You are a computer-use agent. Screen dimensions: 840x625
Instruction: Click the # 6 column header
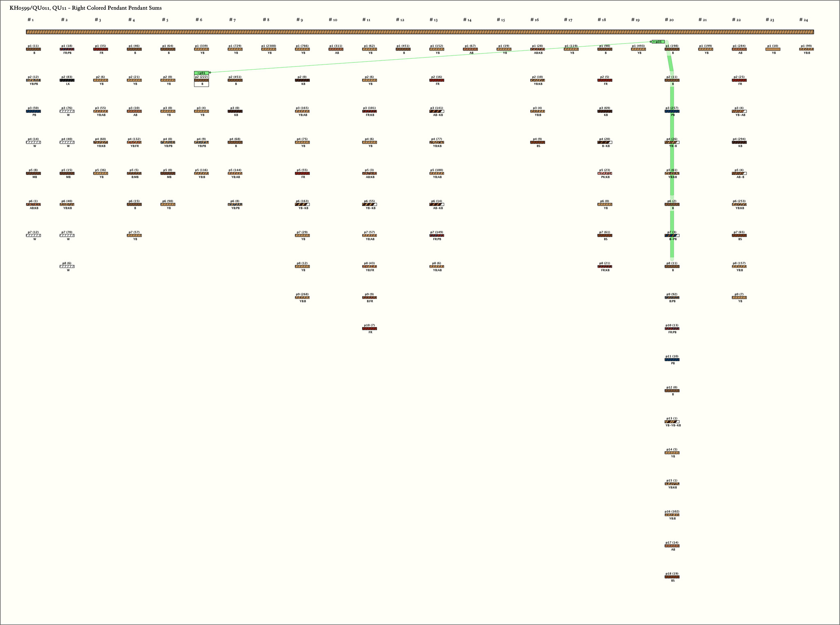(x=199, y=20)
